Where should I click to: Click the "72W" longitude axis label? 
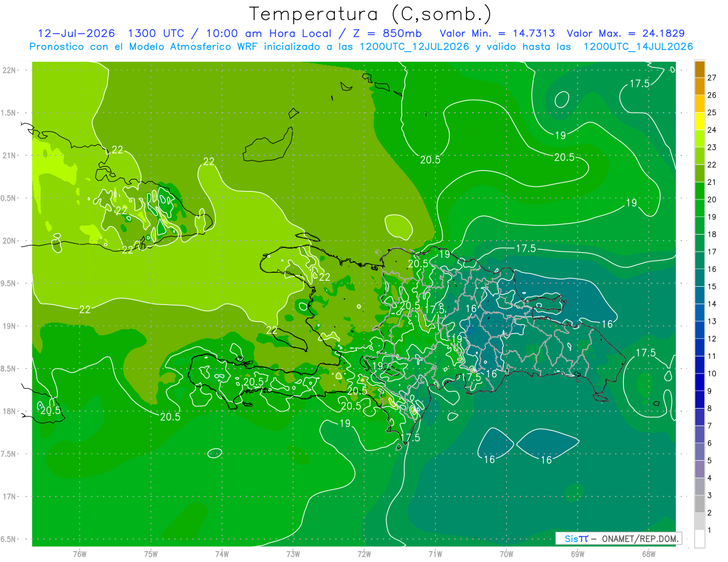click(364, 554)
